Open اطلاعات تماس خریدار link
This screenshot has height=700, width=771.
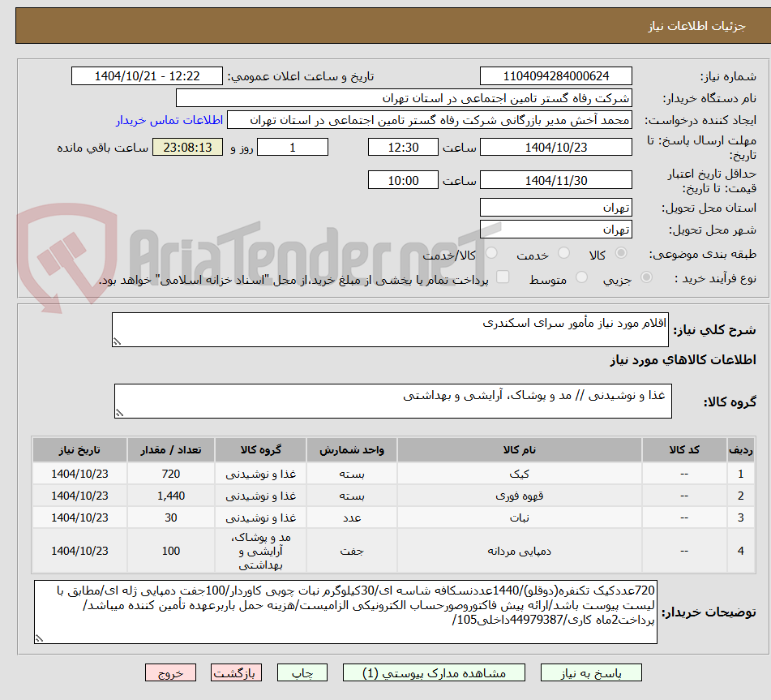(169, 121)
